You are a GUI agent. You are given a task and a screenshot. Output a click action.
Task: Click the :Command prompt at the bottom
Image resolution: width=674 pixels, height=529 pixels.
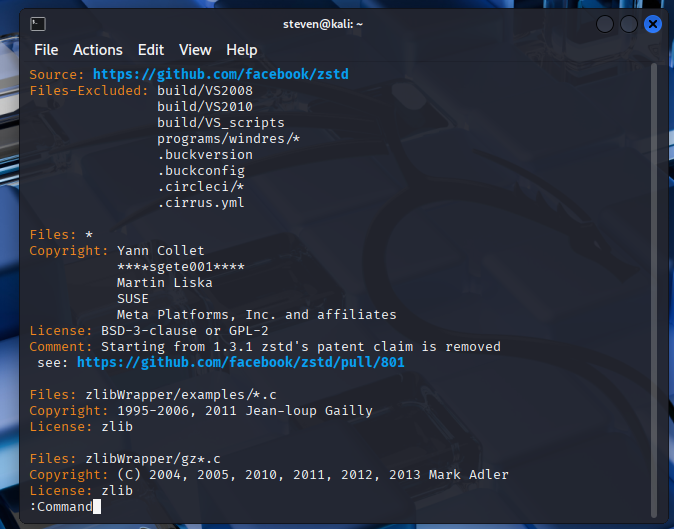coord(62,507)
